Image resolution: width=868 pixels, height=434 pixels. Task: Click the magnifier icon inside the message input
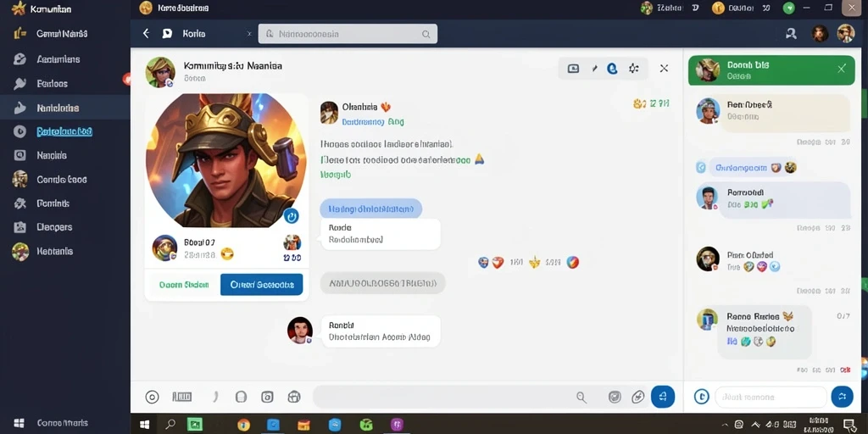point(581,397)
